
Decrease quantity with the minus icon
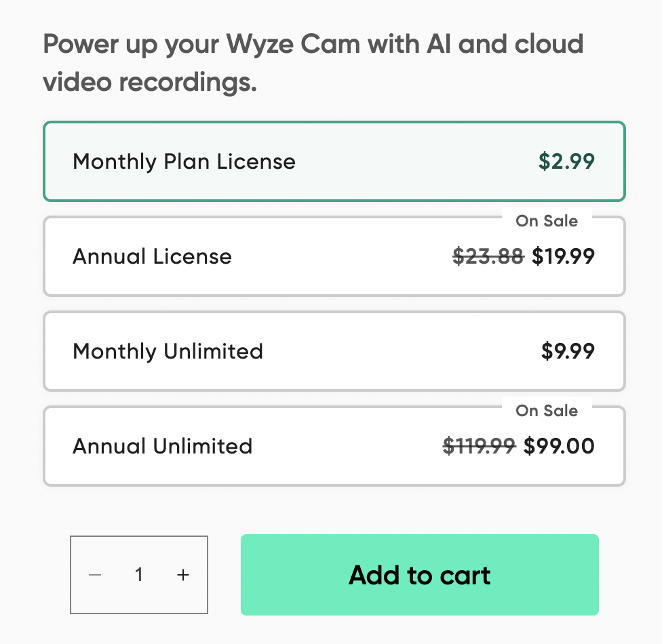point(95,575)
